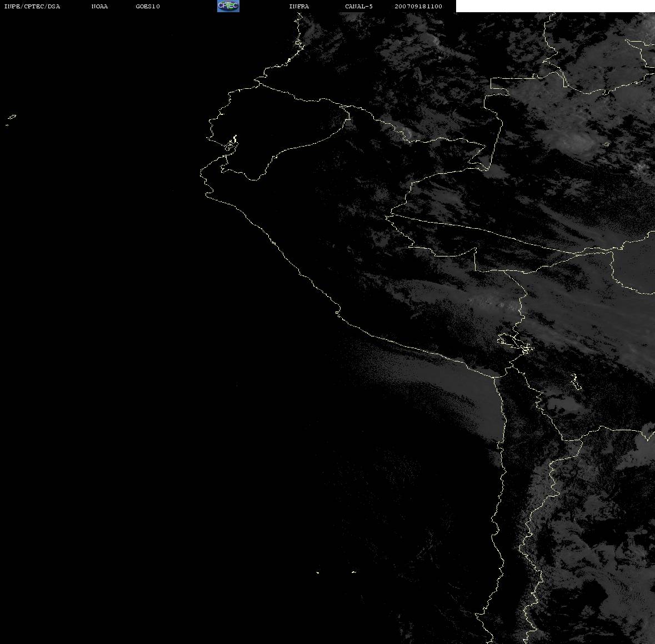Image resolution: width=655 pixels, height=644 pixels.
Task: Click the bright cloud cluster over western Brazil
Action: (574, 141)
